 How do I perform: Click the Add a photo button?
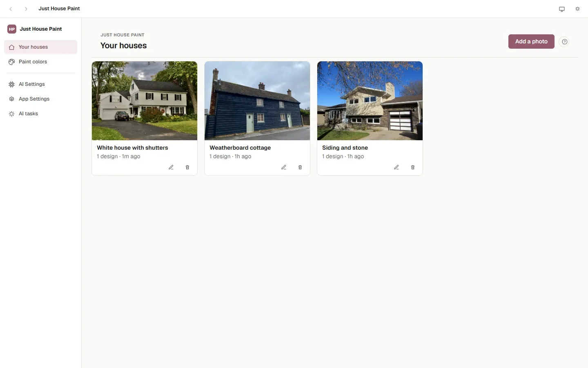coord(531,41)
